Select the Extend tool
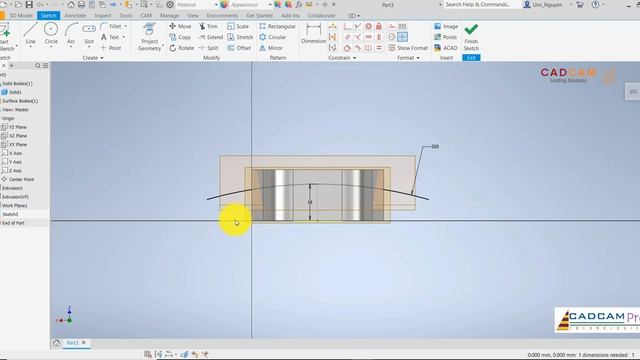Viewport: 640px width, 360px height. pos(211,37)
